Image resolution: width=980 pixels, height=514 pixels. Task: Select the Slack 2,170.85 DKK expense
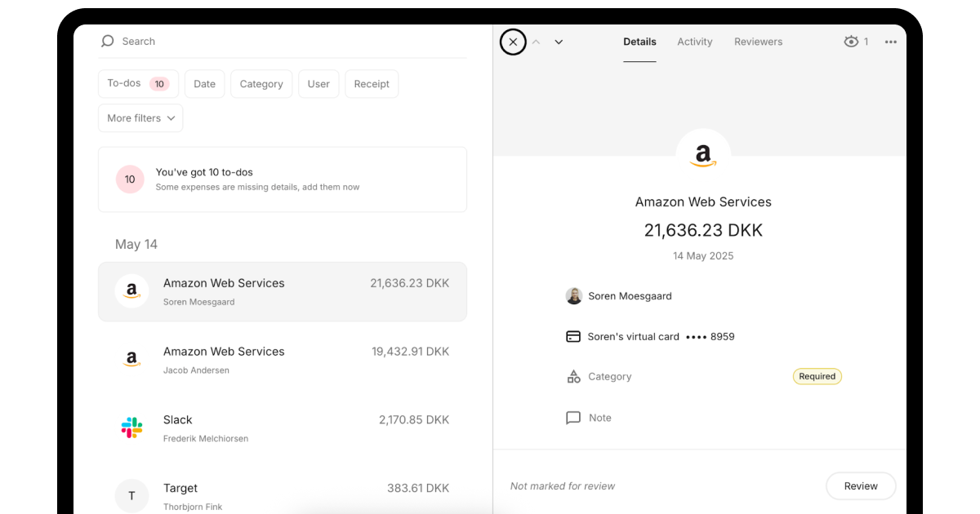coord(283,428)
